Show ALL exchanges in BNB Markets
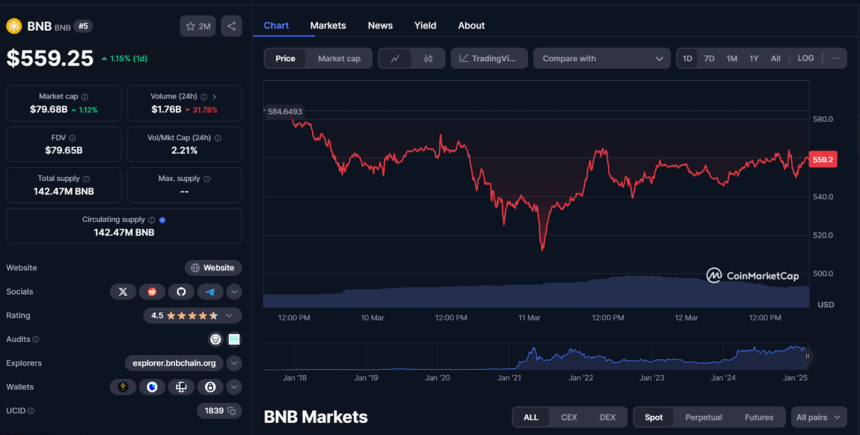 tap(530, 417)
